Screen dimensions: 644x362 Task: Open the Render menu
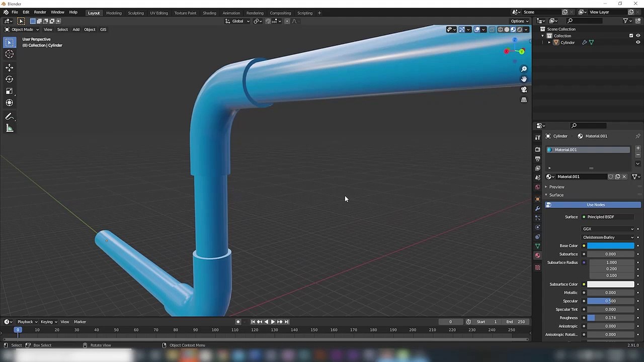(x=40, y=13)
